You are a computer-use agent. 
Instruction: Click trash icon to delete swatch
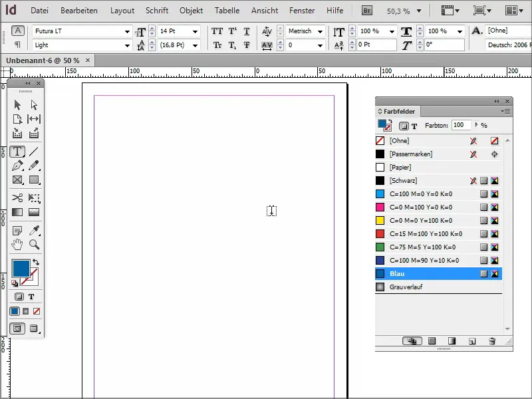(x=492, y=341)
